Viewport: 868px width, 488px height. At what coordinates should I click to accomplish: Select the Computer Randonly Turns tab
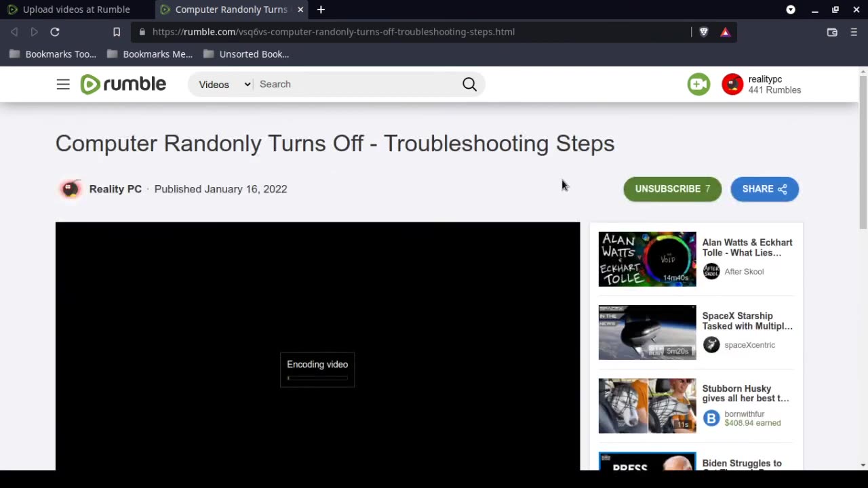[231, 9]
